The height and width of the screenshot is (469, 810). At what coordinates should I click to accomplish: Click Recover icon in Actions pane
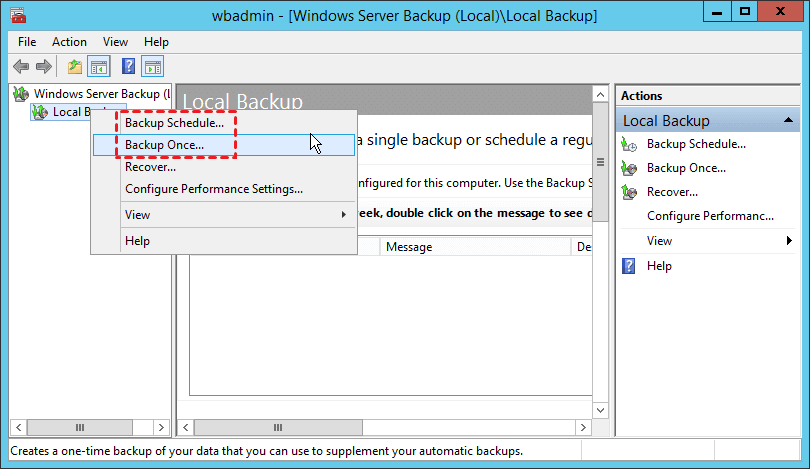629,192
